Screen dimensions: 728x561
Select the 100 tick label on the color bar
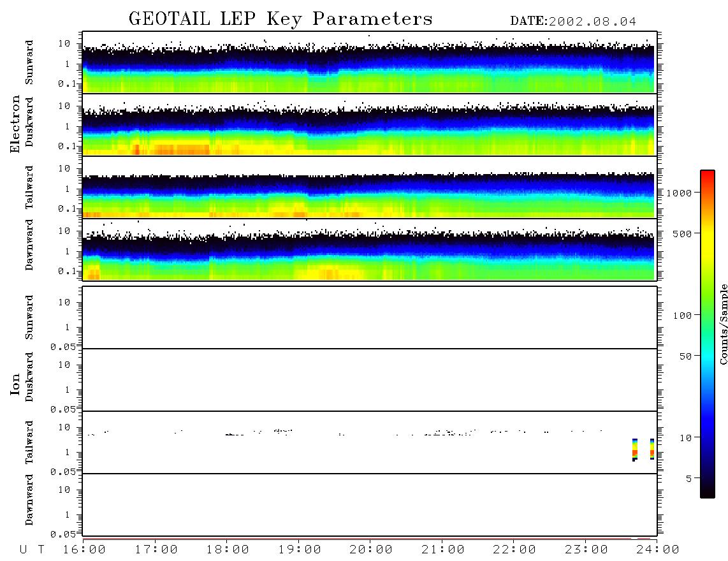pyautogui.click(x=682, y=316)
